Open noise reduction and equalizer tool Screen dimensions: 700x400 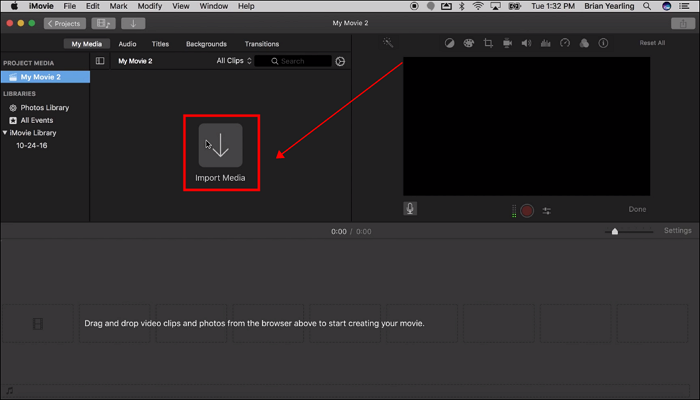tap(545, 43)
